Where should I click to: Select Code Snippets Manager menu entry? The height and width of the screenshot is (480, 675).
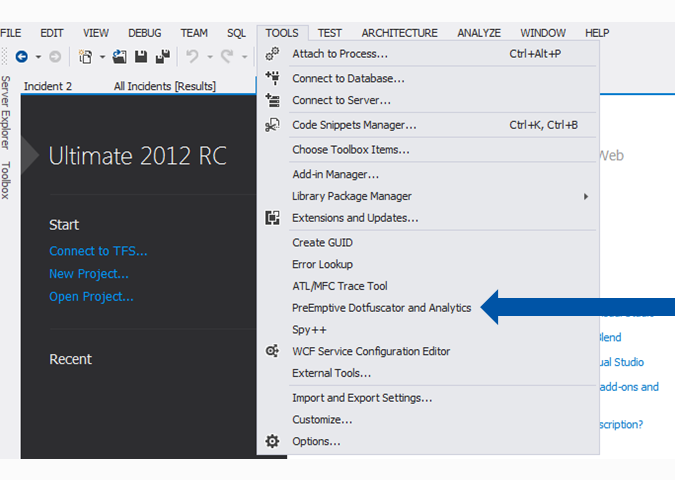428,125
